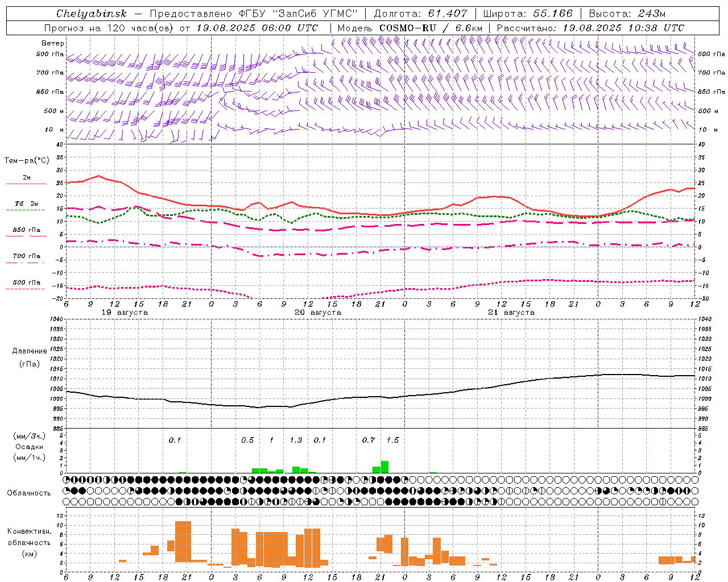Viewport: 728px width, 582px height.
Task: Select the 'Широта: 55.166' header field
Action: coord(528,14)
